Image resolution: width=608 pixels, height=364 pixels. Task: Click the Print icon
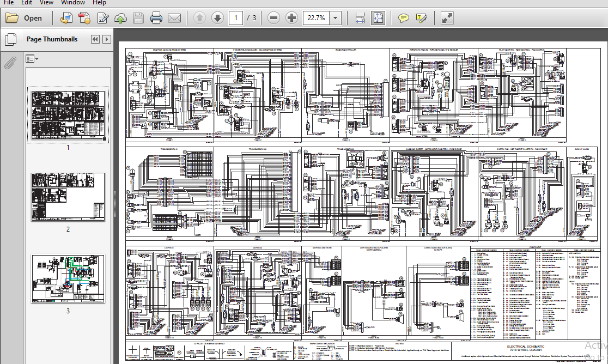click(156, 18)
